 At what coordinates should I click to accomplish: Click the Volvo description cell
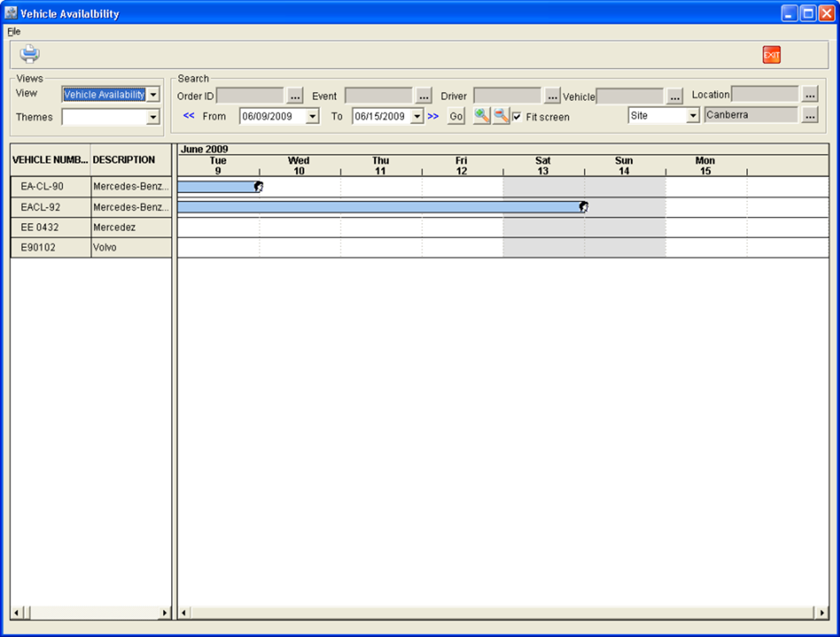pos(131,248)
